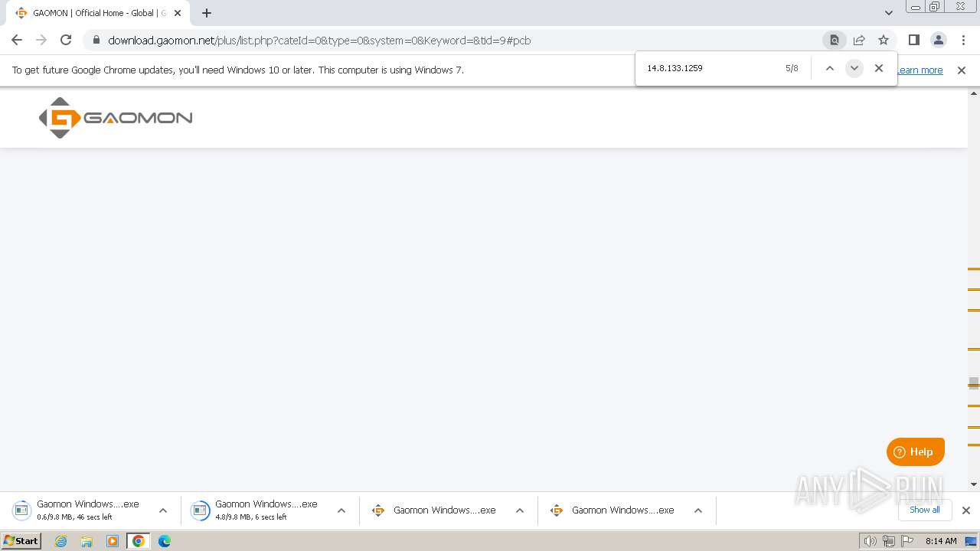Screen dimensions: 980x551
Task: Expand options for fourth Gaomon download
Action: tap(698, 510)
